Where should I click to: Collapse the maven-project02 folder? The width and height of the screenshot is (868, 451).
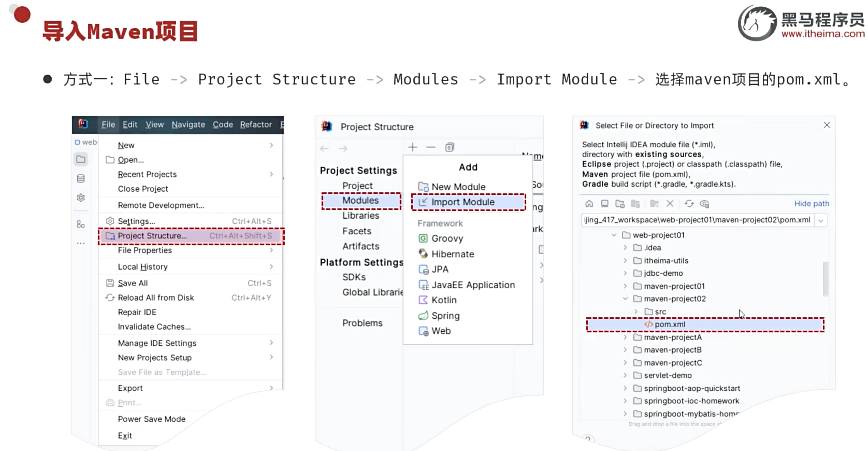coord(625,299)
